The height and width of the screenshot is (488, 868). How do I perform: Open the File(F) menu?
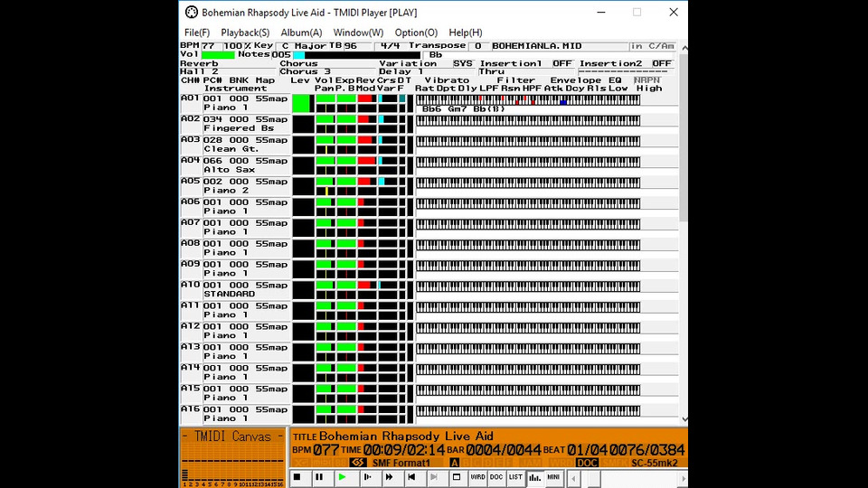[x=197, y=33]
